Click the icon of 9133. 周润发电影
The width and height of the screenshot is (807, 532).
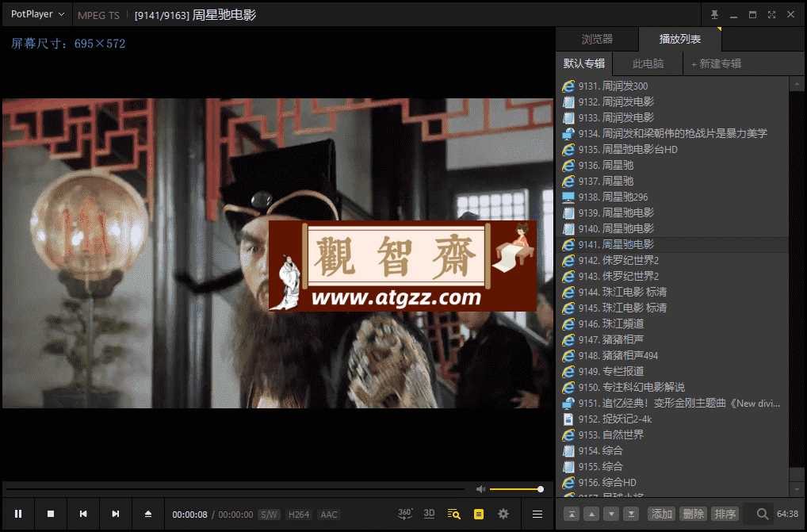568,118
